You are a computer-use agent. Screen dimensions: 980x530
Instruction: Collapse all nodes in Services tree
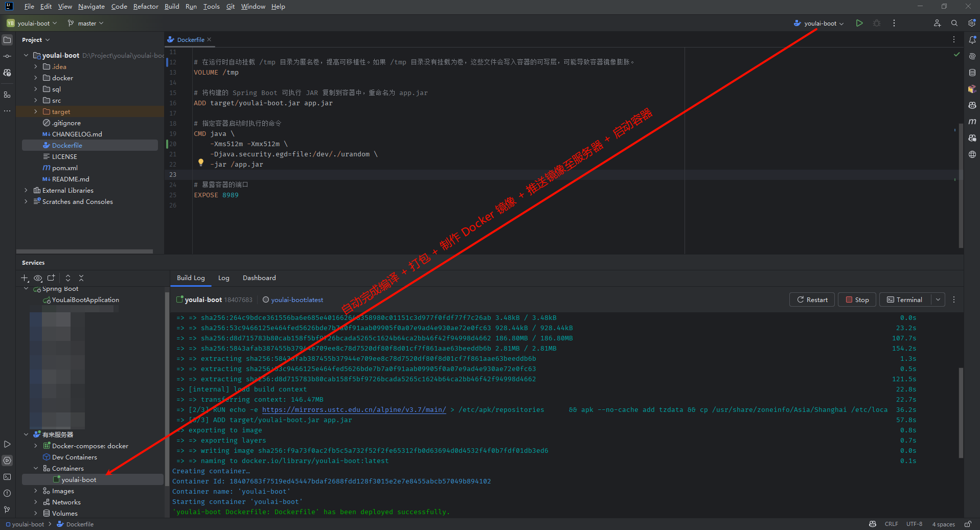point(81,278)
